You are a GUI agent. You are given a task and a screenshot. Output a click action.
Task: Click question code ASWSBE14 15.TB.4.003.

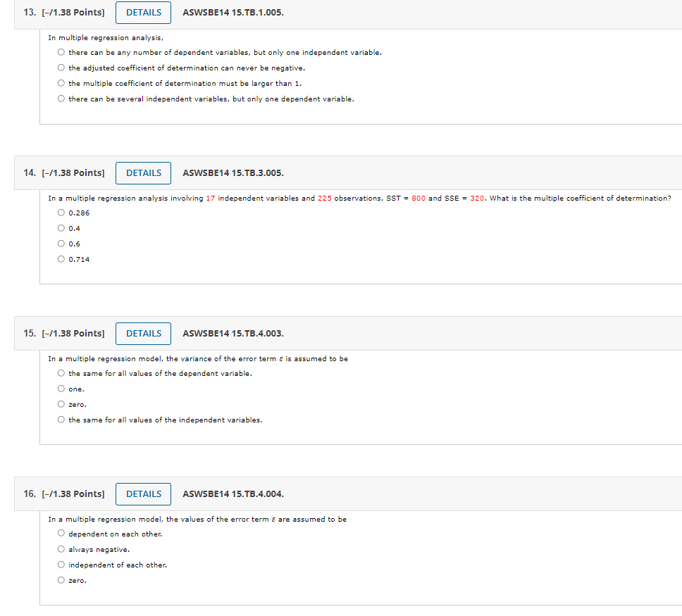pyautogui.click(x=233, y=334)
